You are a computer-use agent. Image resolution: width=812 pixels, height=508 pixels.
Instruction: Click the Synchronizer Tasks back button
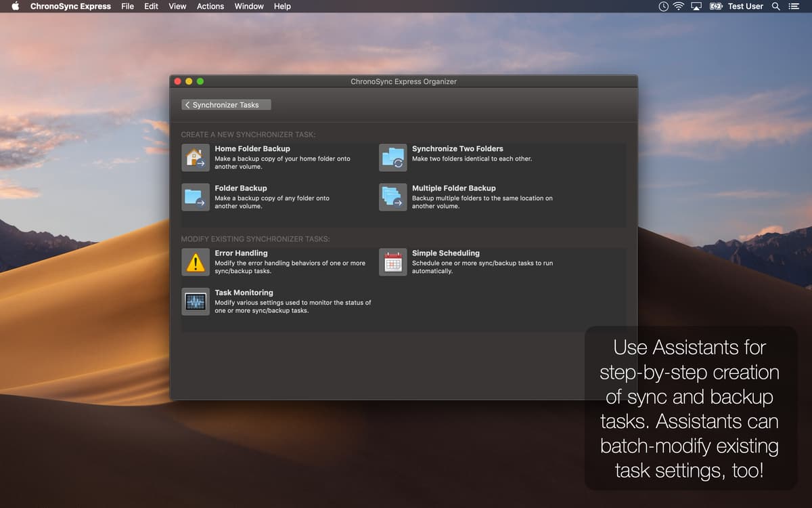tap(225, 104)
